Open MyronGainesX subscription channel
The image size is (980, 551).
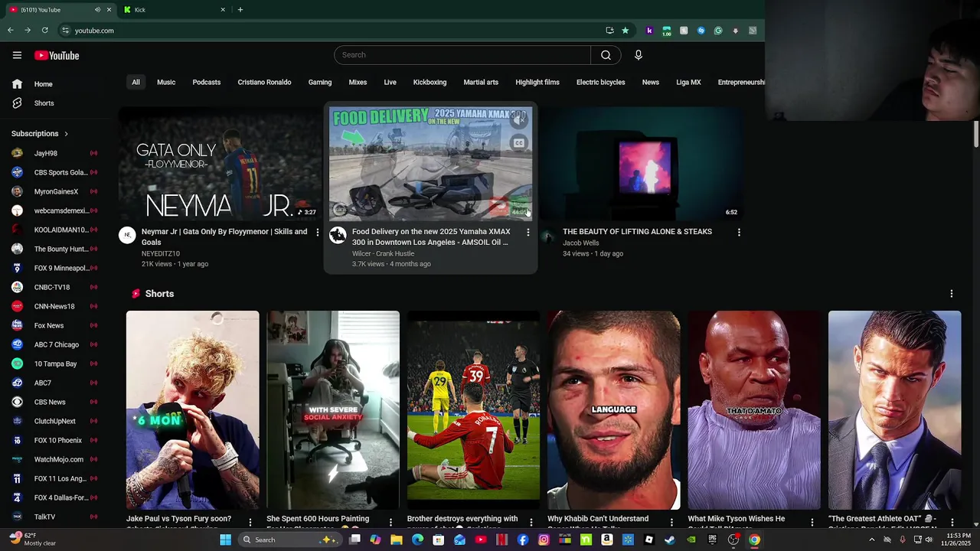(x=55, y=191)
